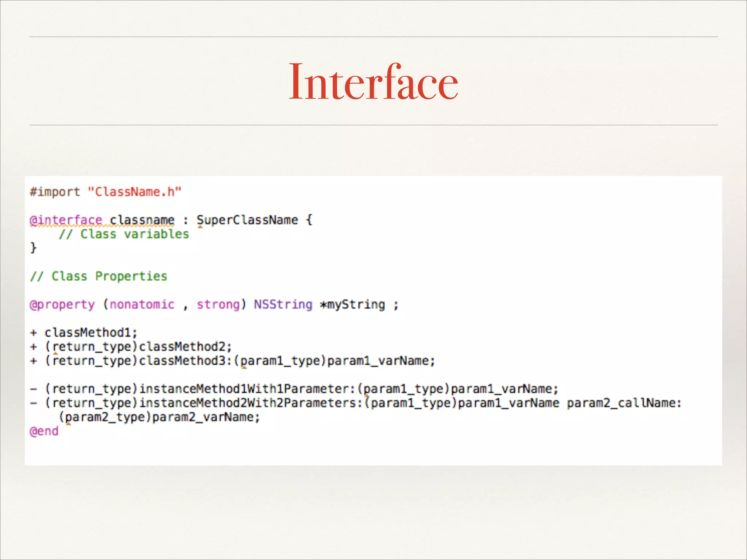Click classMethod3 method name
747x560 pixels.
click(x=182, y=361)
